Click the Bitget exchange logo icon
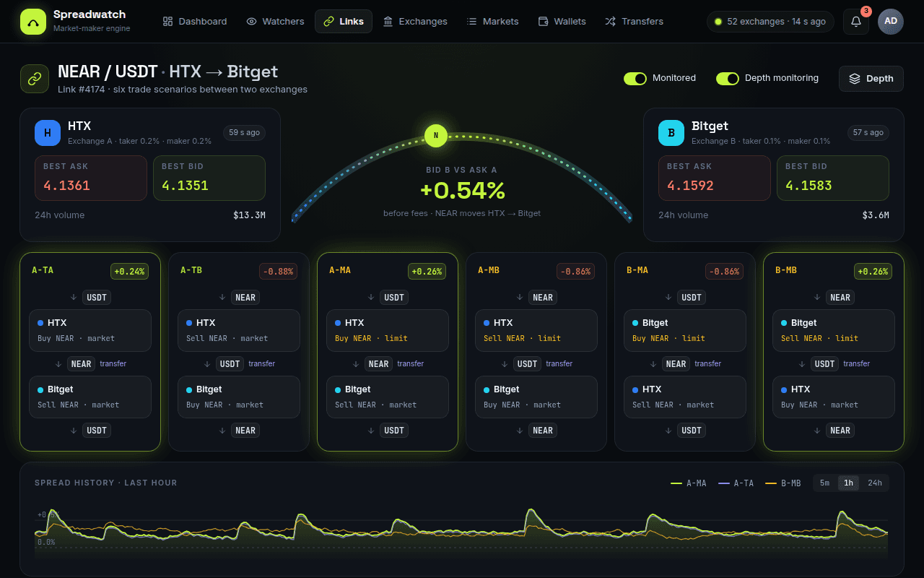 [x=671, y=133]
